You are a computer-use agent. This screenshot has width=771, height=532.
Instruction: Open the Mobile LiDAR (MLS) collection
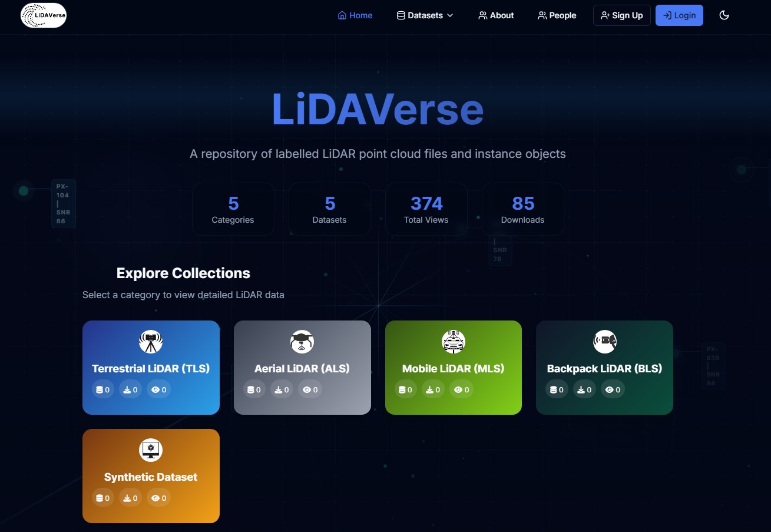click(x=454, y=368)
